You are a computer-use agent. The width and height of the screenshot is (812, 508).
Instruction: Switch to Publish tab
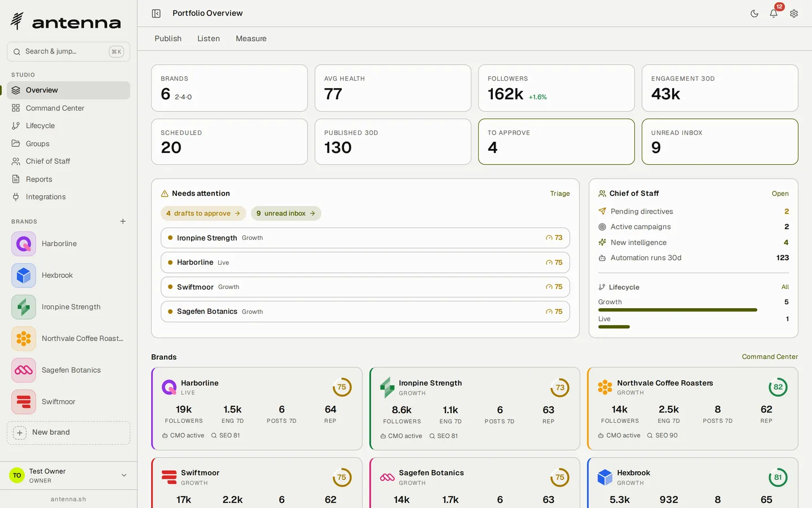[x=168, y=38]
